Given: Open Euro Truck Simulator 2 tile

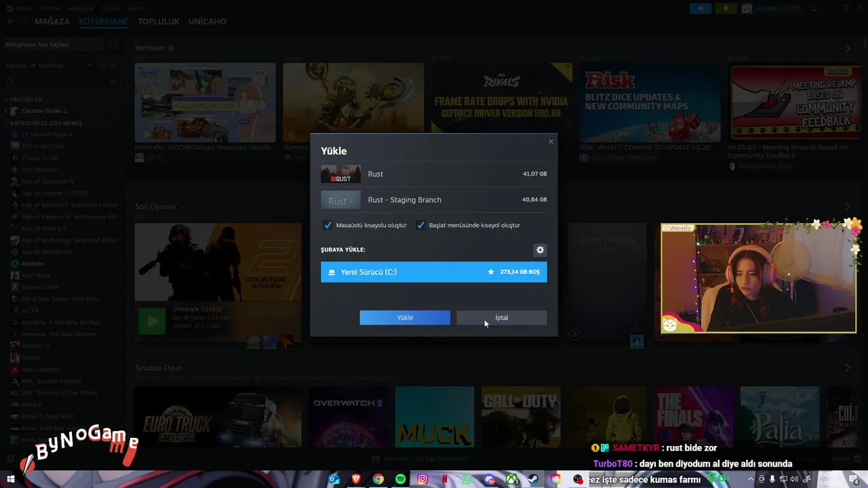Looking at the screenshot, I should click(218, 417).
